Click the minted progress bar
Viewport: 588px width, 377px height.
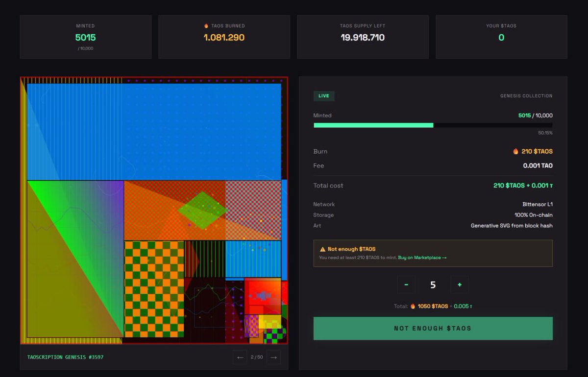point(433,125)
